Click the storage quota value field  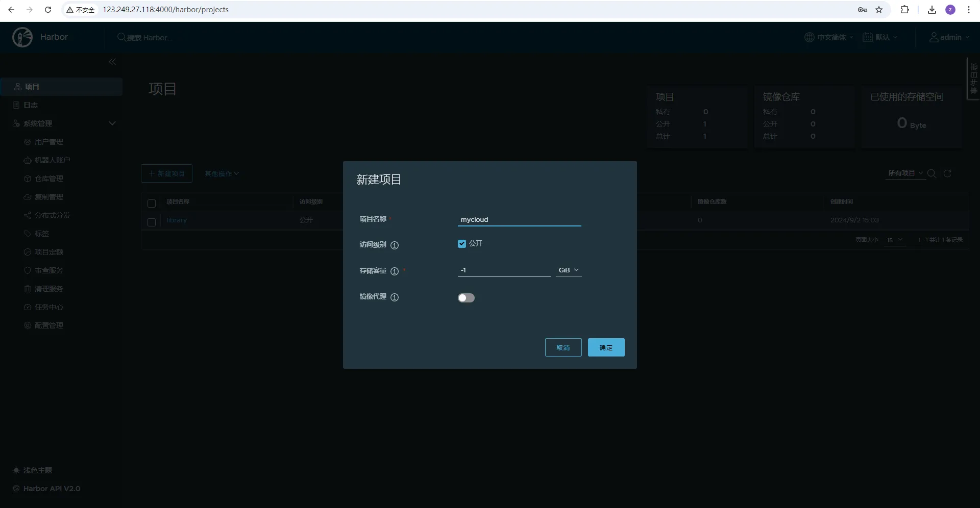click(x=504, y=270)
